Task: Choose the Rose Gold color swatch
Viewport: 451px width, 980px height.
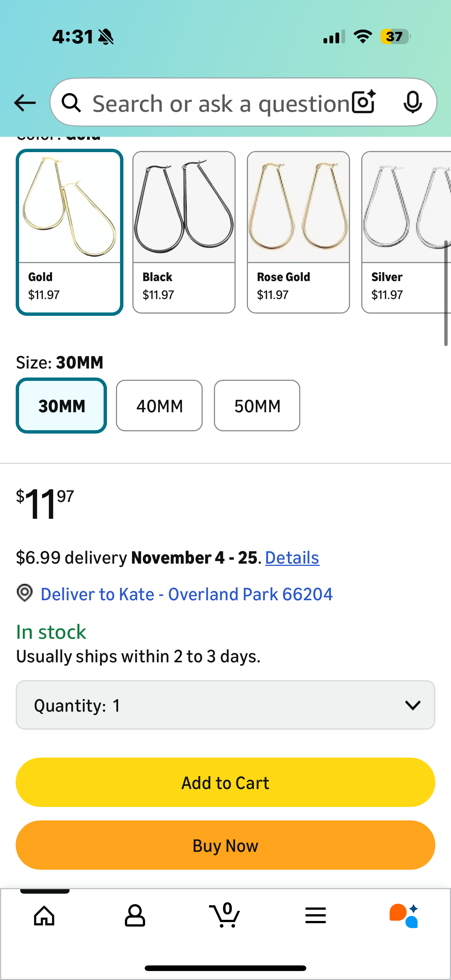Action: 298,232
